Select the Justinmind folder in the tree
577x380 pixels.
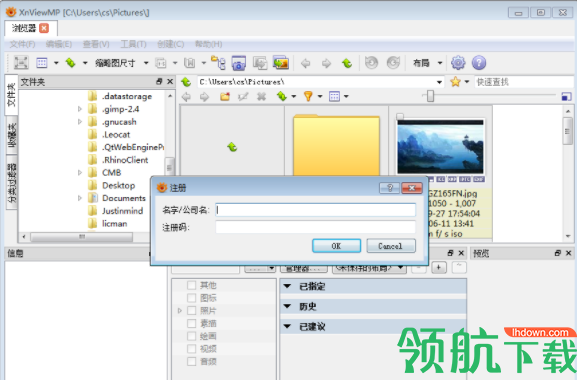coord(123,211)
